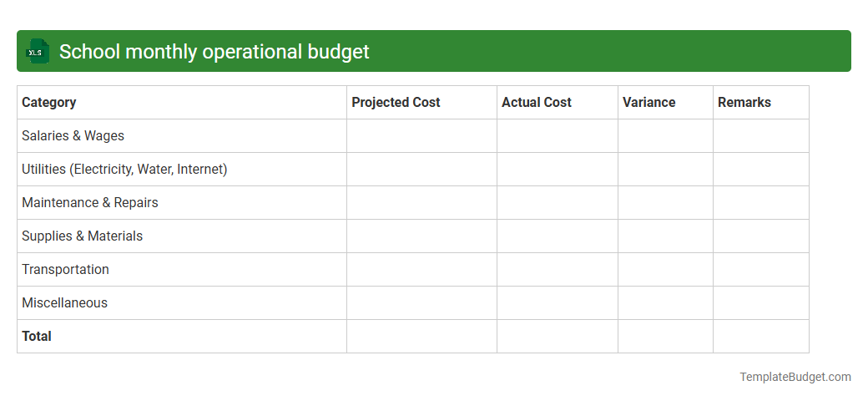Click Variance cell for Maintenance & Repairs

(665, 203)
